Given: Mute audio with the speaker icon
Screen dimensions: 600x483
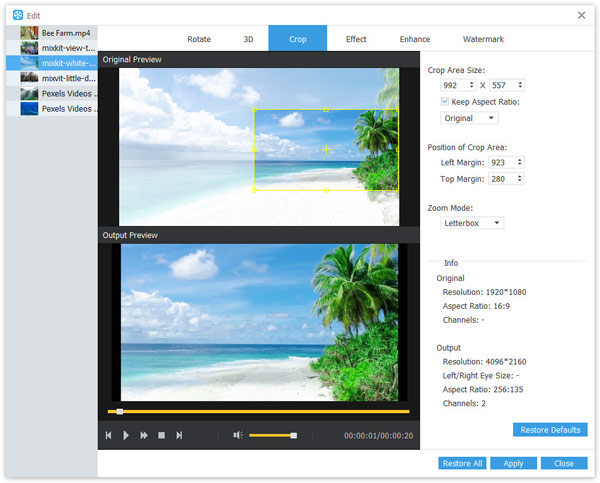Looking at the screenshot, I should (238, 435).
